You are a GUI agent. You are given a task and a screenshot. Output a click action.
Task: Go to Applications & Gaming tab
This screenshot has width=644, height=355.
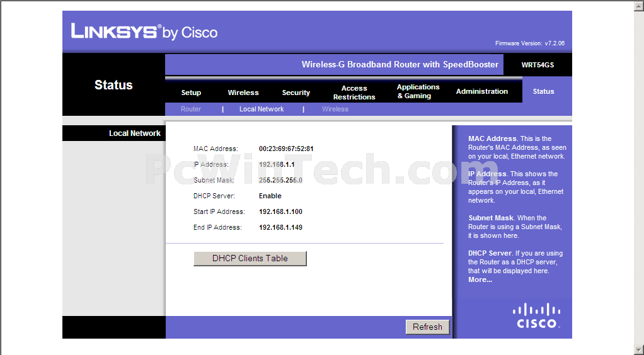[418, 91]
